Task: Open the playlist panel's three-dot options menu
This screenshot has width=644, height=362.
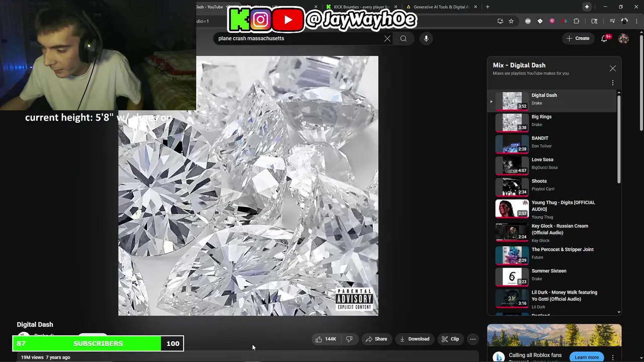Action: pos(613,82)
